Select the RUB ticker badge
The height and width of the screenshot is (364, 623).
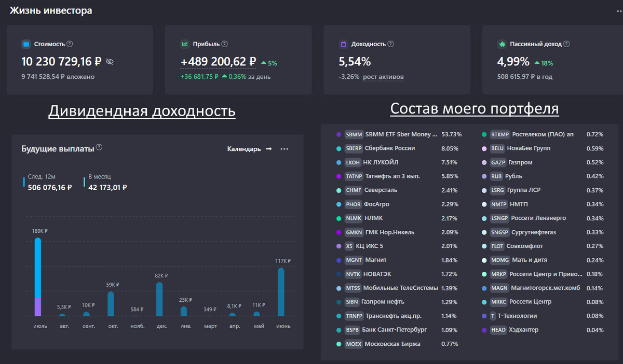(x=497, y=176)
